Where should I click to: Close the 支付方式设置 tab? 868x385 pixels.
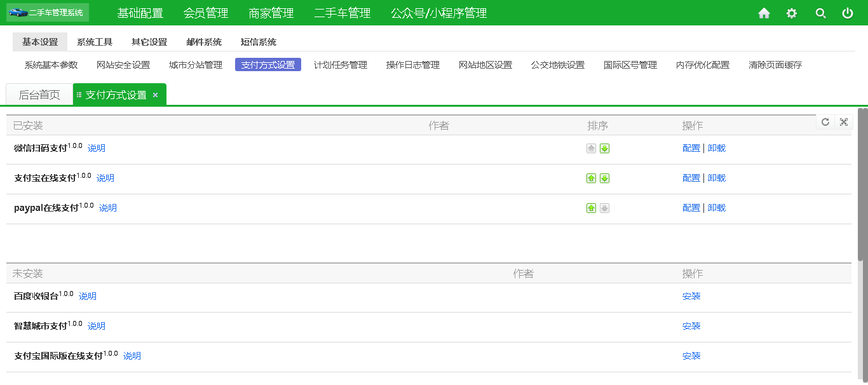click(154, 94)
